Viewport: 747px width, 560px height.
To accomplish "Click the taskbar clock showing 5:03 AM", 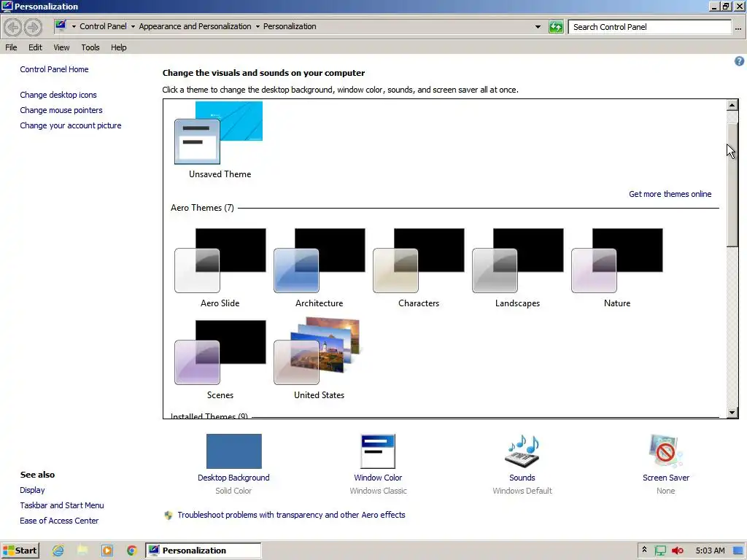I will click(710, 551).
